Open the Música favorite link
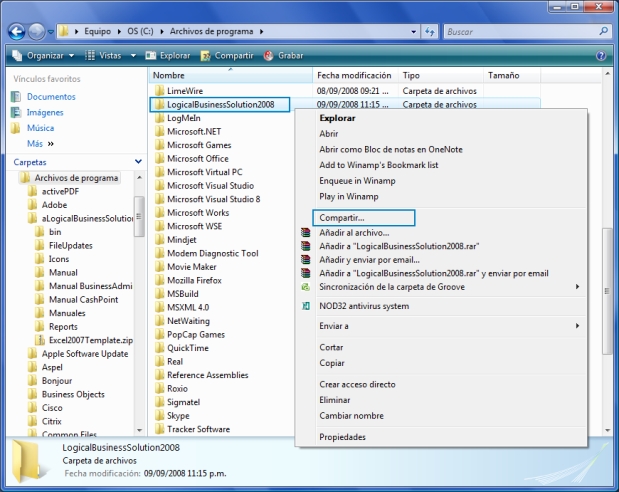This screenshot has height=492, width=619. point(40,128)
